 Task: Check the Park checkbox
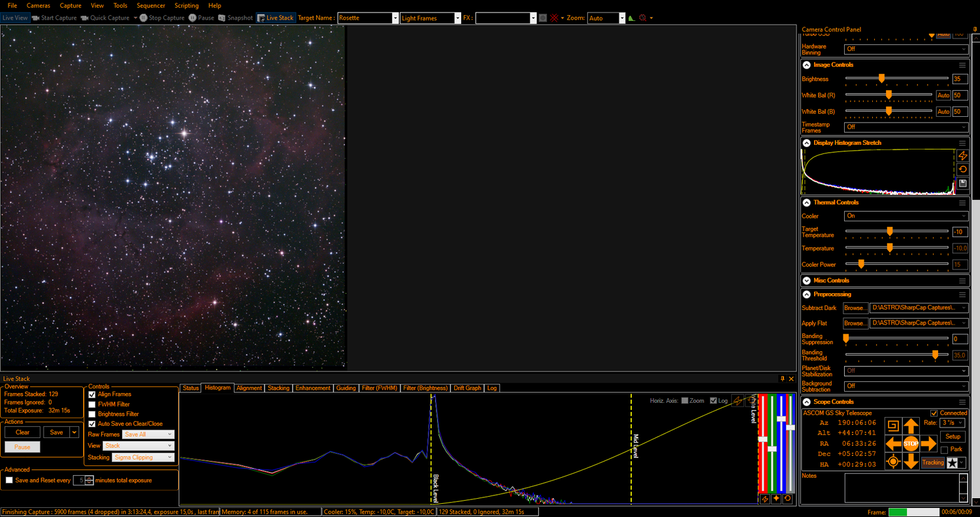click(944, 450)
